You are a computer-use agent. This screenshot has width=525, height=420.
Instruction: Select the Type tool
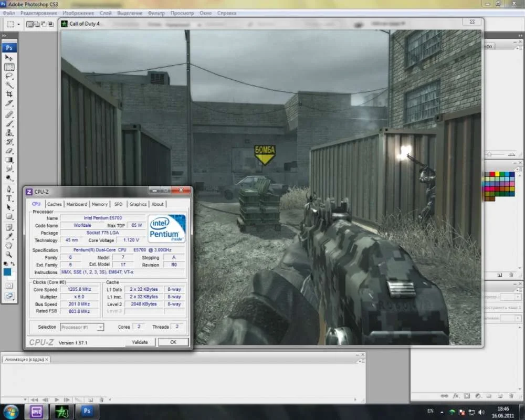coord(9,198)
